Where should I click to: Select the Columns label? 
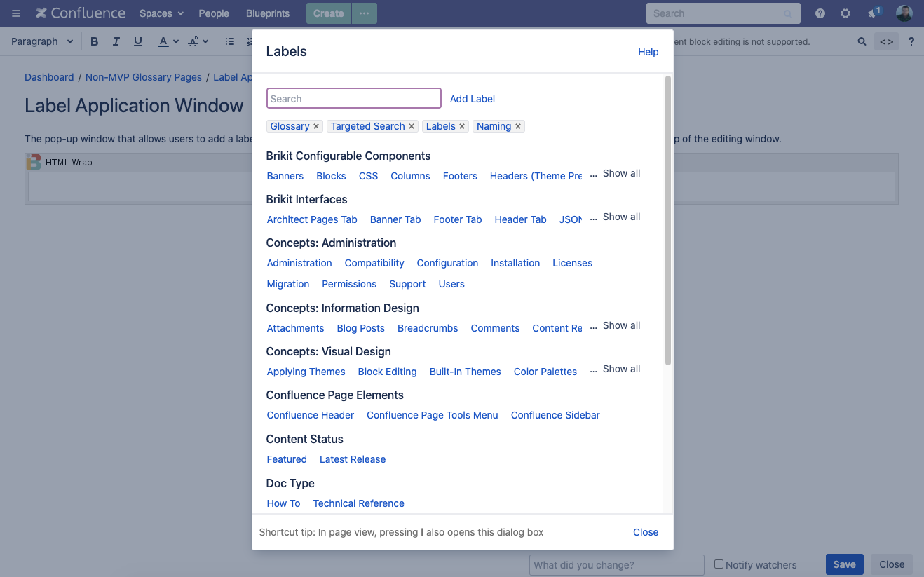pyautogui.click(x=410, y=176)
